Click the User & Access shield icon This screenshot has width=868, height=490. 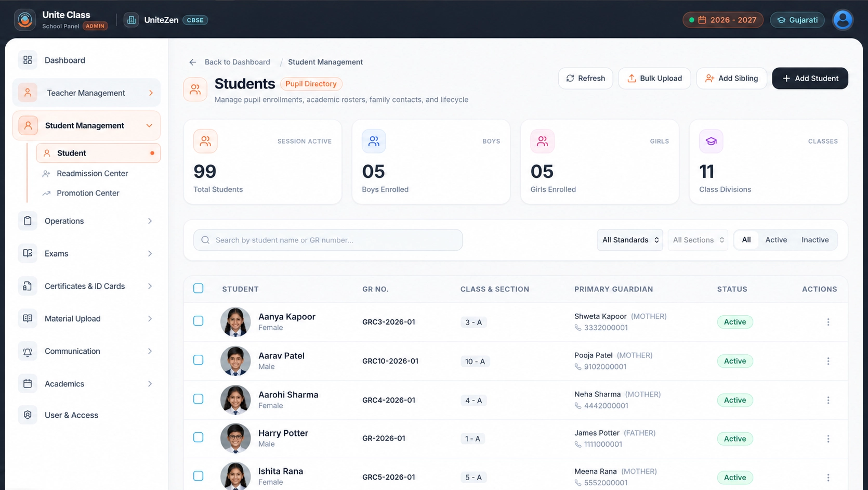pyautogui.click(x=28, y=415)
